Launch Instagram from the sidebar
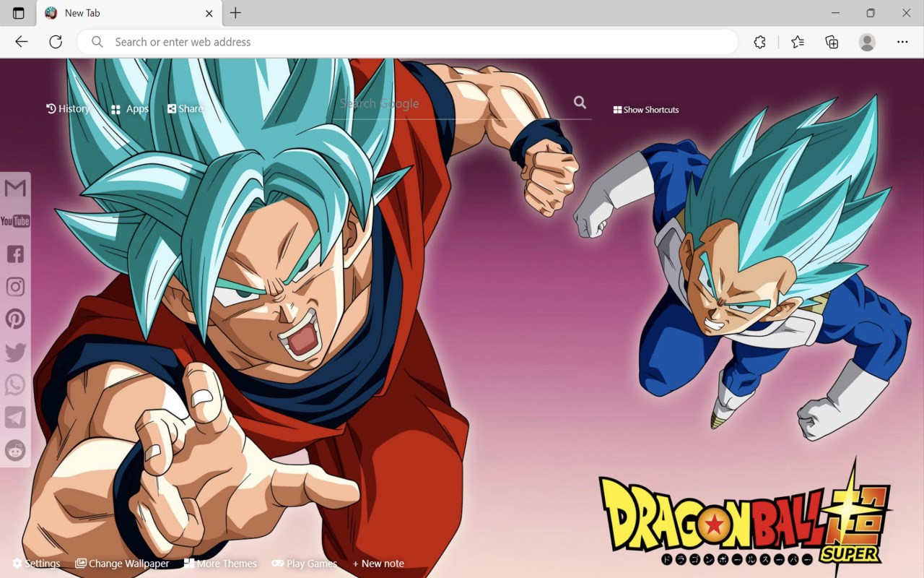The width and height of the screenshot is (924, 578). (x=15, y=287)
